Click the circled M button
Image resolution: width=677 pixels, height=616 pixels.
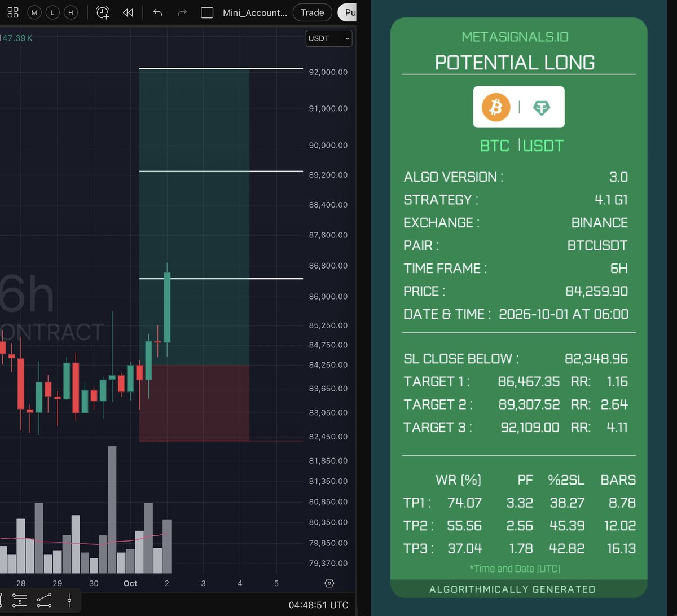pos(34,12)
